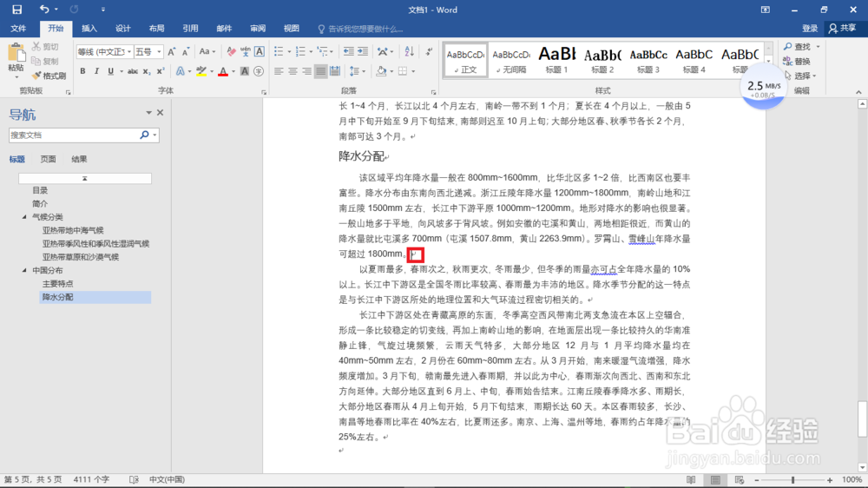
Task: Click the Search magnifier in the navigation pane
Action: [144, 135]
